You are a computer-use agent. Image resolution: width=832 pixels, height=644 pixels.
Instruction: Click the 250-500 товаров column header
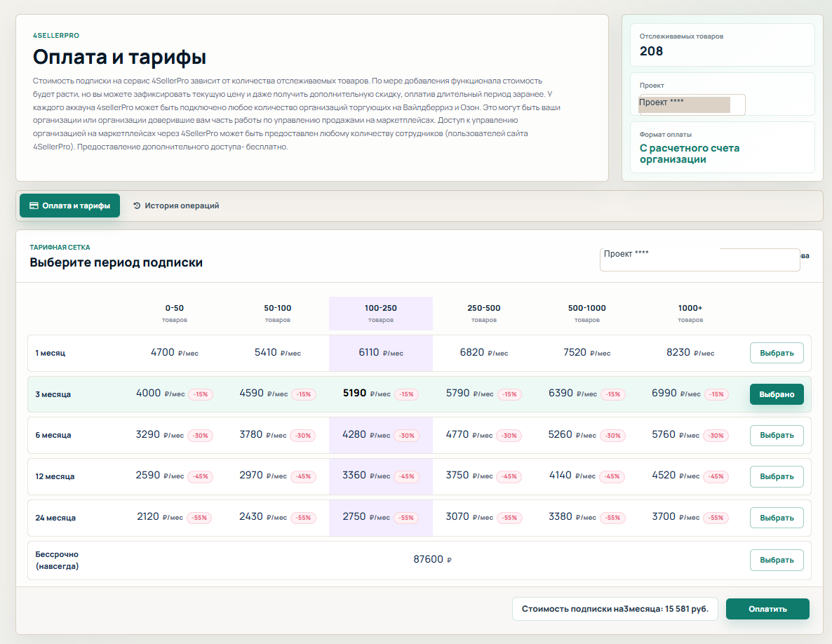point(483,313)
